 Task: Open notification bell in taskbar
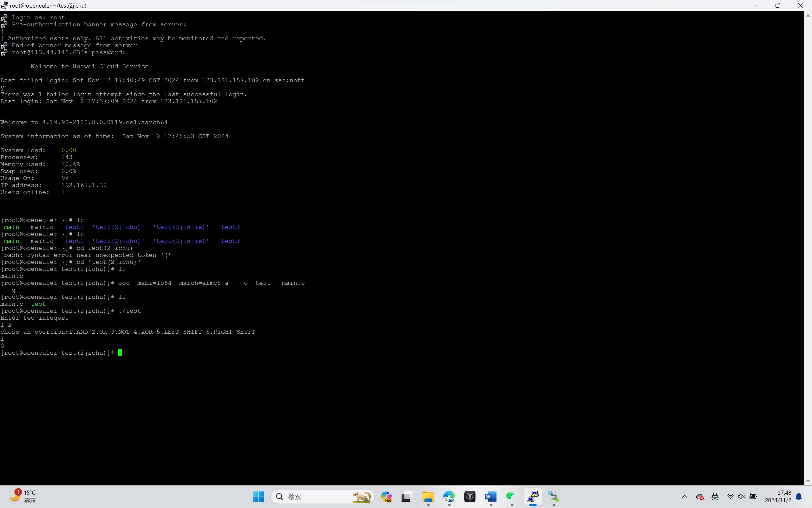coord(799,497)
